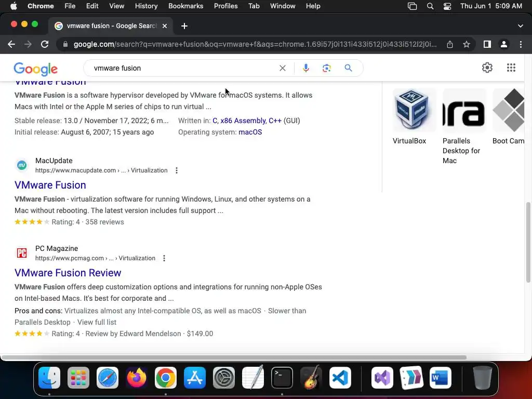This screenshot has width=532, height=399.
Task: Open Microsoft Word from the Dock
Action: point(441,378)
